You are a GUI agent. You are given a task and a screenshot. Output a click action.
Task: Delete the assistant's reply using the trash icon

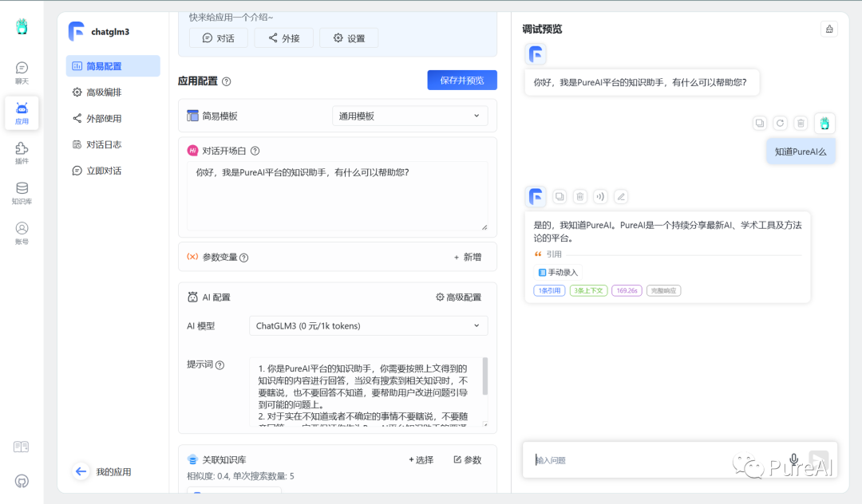(579, 196)
